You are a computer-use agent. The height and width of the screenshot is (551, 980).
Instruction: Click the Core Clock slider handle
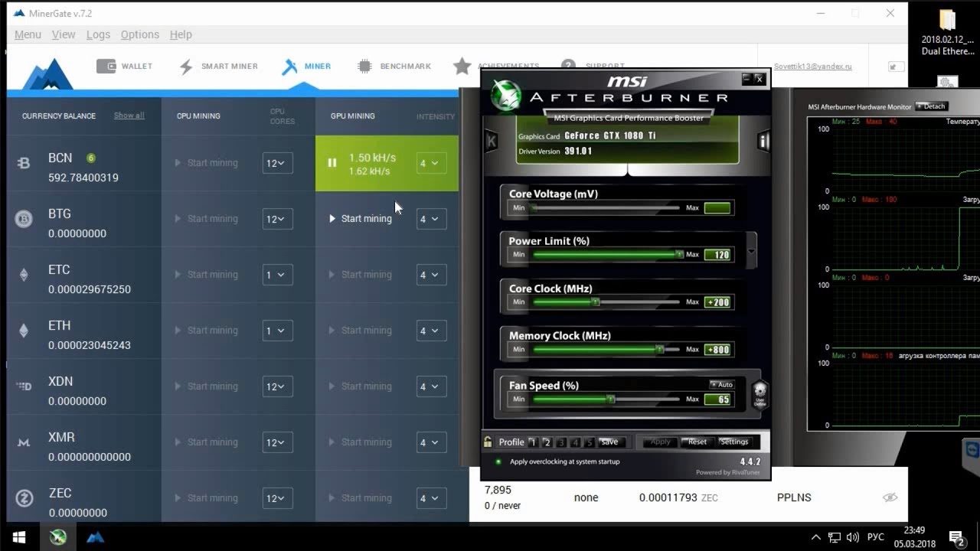tap(596, 302)
